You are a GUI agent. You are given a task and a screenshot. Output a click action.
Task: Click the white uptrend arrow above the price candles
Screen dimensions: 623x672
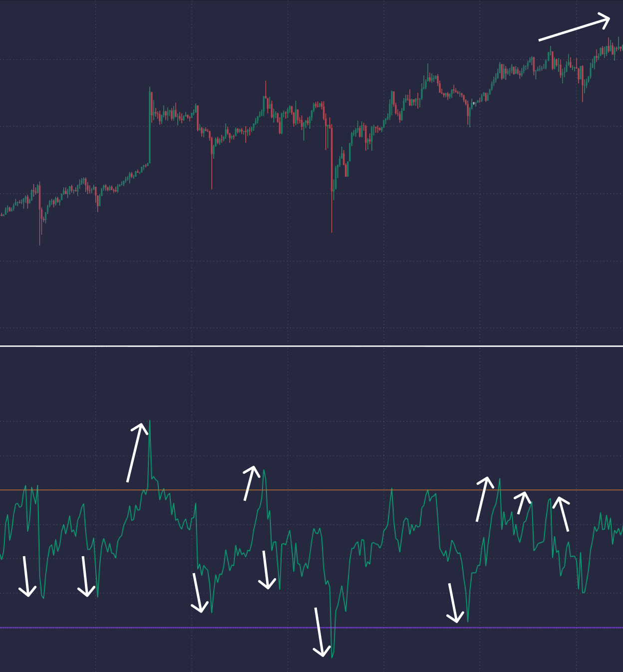574,29
